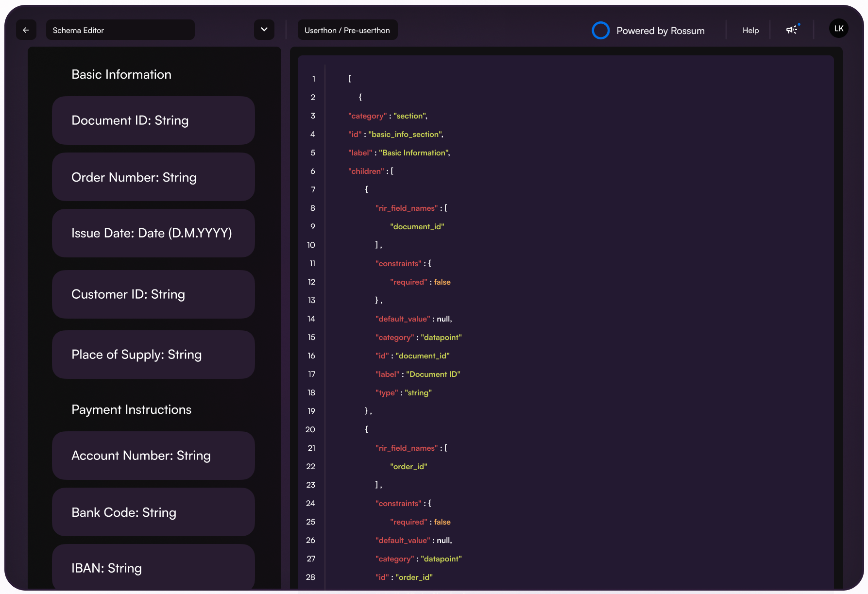Open the Userthon / Pre-userthon breadcrumb

(347, 30)
